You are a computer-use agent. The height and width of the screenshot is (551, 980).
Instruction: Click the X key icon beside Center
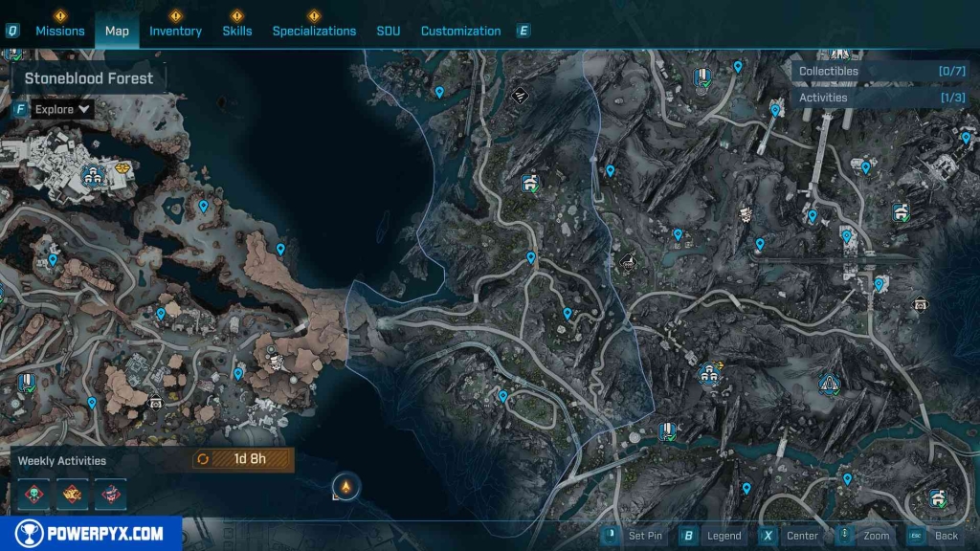768,536
